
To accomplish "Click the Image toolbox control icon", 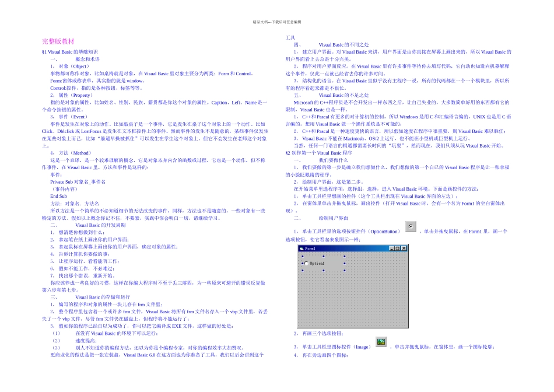I will 381,342.
